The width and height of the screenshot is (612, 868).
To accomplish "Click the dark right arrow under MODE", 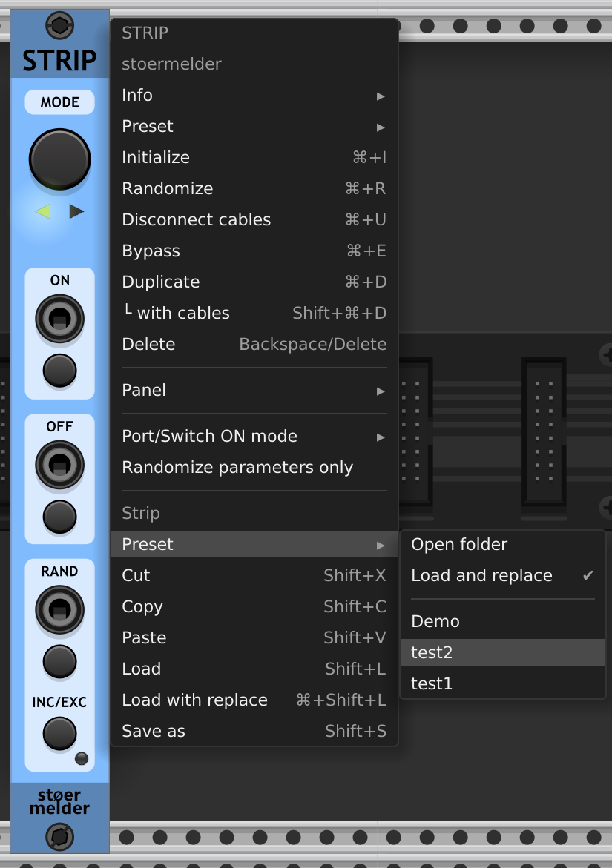I will [76, 211].
